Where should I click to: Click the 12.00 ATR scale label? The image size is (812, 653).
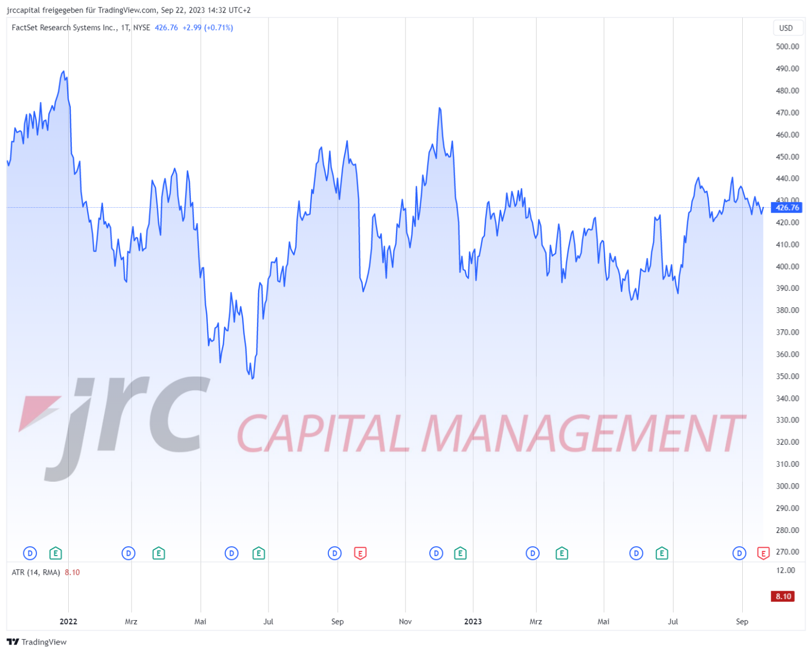pos(786,571)
